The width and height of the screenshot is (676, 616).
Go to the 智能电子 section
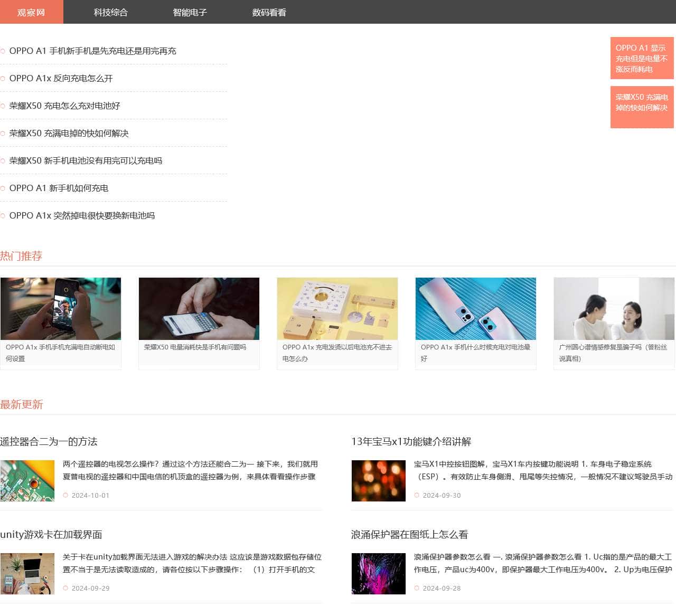pos(190,12)
